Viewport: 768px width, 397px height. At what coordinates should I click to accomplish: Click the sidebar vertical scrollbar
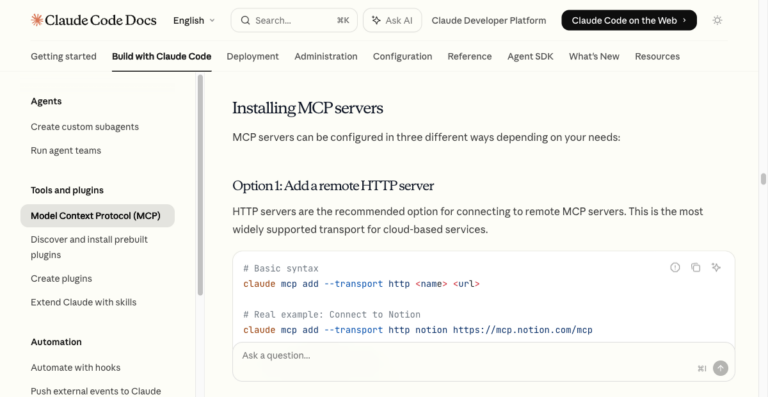coord(200,185)
